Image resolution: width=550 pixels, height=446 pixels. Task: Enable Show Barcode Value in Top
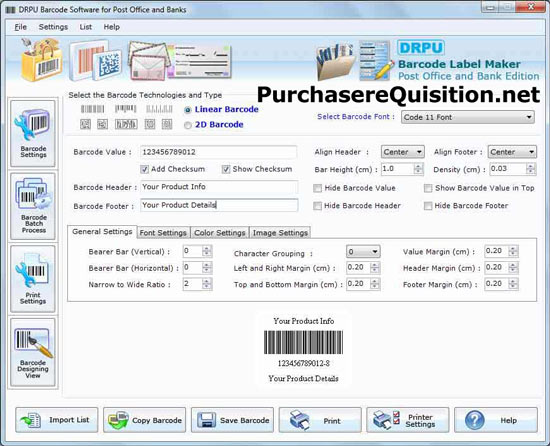428,188
